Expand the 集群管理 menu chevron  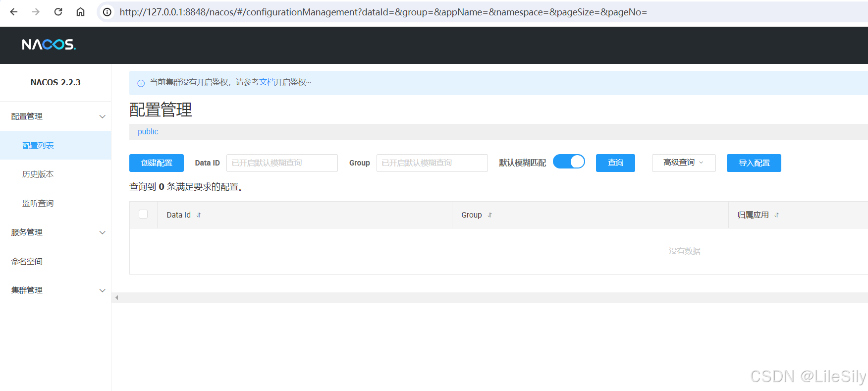tap(103, 290)
